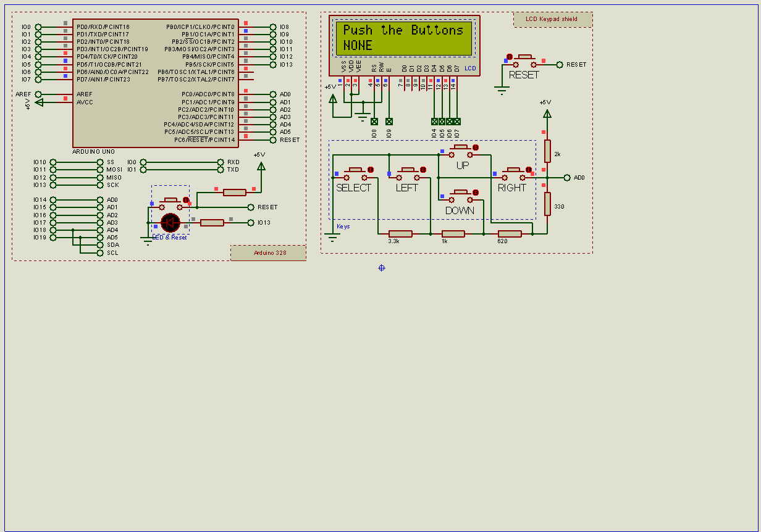Click the LCD Keypad shield label box
This screenshot has height=532, width=761.
553,19
